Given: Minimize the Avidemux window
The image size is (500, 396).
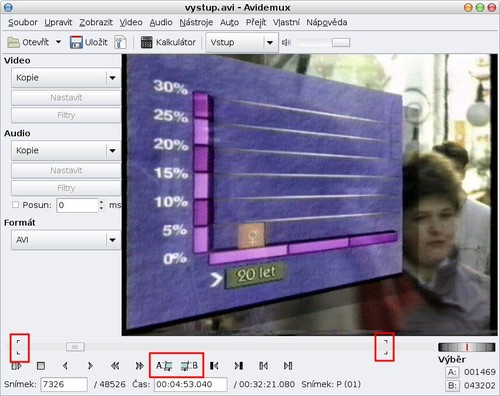Looking at the screenshot, I should [468, 8].
